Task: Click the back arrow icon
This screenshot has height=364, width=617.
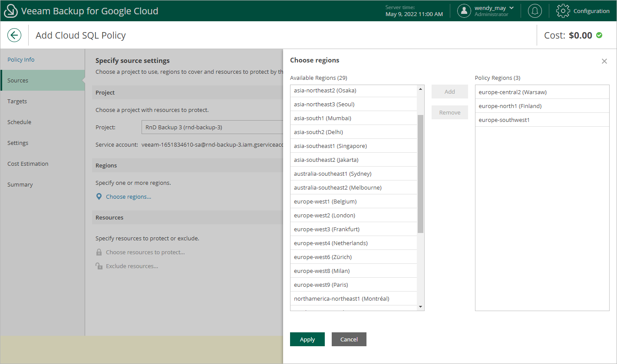Action: point(14,35)
